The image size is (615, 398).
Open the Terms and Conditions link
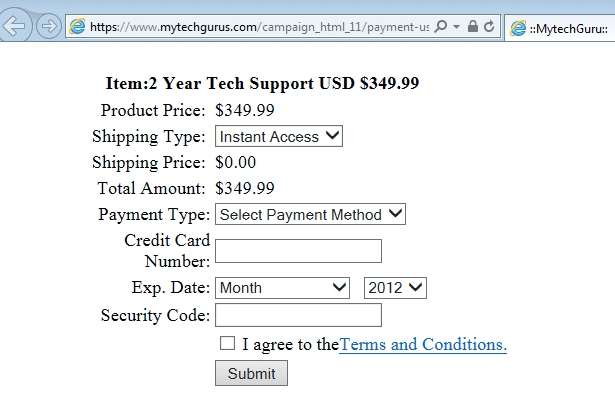click(x=423, y=345)
